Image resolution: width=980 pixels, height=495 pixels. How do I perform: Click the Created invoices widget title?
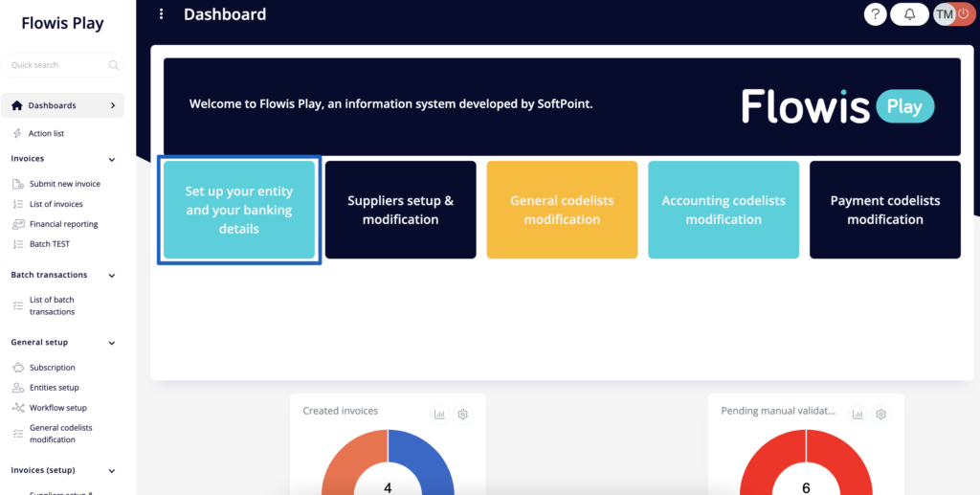(x=341, y=411)
